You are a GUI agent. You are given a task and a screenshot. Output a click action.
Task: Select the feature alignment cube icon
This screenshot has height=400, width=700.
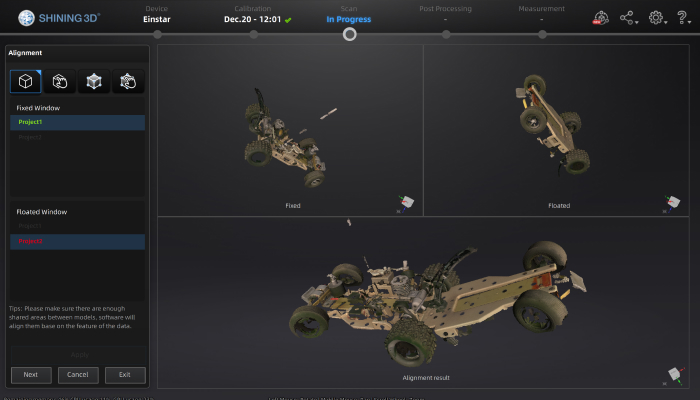[26, 82]
